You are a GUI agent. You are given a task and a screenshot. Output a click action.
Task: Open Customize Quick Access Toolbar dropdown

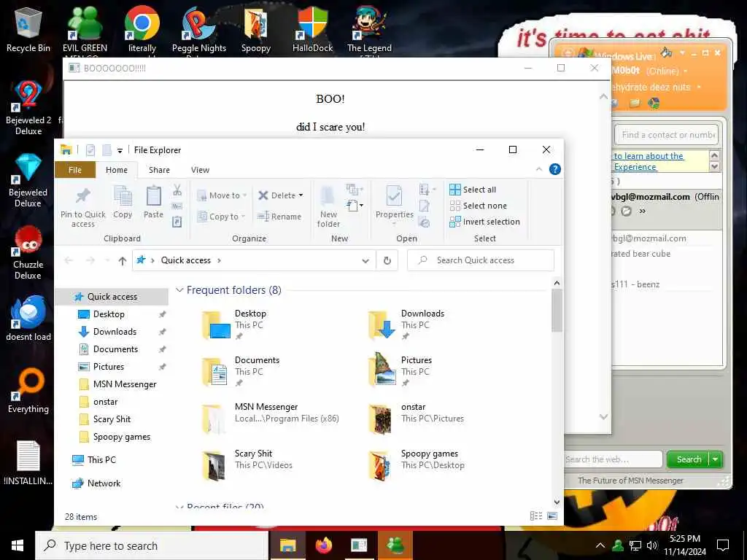coord(120,150)
